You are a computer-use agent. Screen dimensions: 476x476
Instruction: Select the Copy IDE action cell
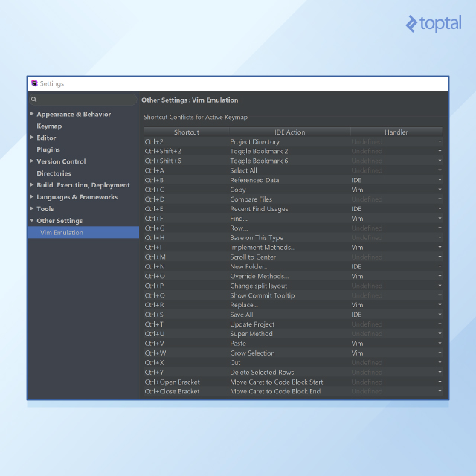coord(289,190)
